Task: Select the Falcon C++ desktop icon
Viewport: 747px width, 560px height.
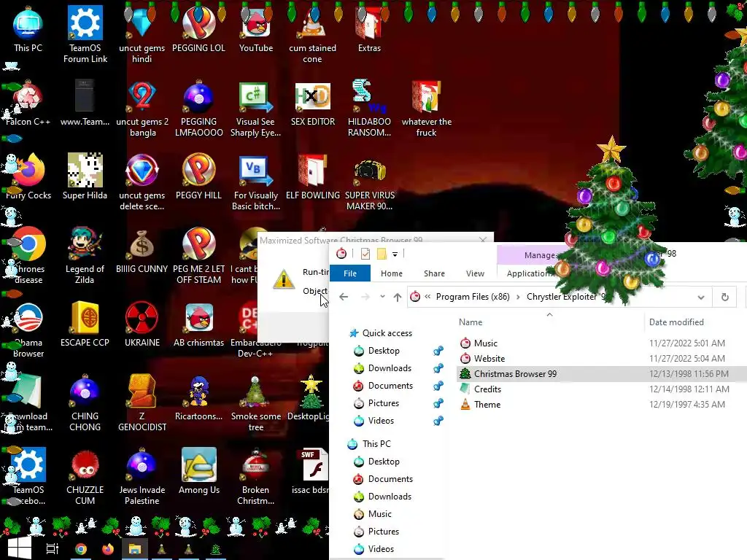Action: (x=28, y=104)
